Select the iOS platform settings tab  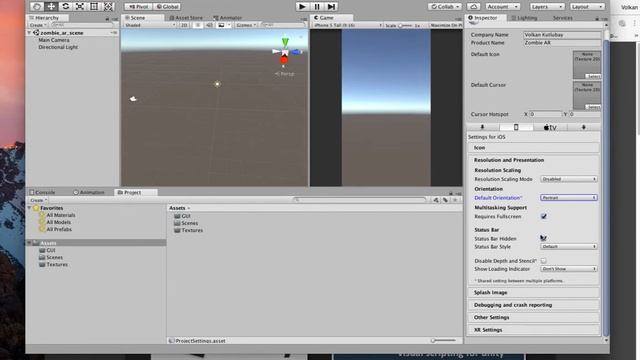click(x=516, y=127)
